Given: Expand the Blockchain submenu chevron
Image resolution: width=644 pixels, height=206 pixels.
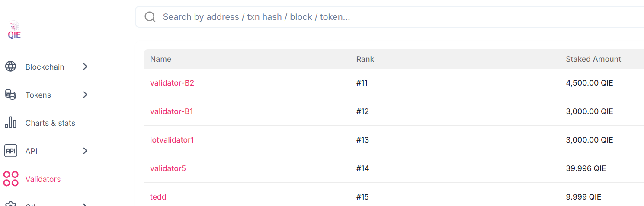Looking at the screenshot, I should point(85,67).
